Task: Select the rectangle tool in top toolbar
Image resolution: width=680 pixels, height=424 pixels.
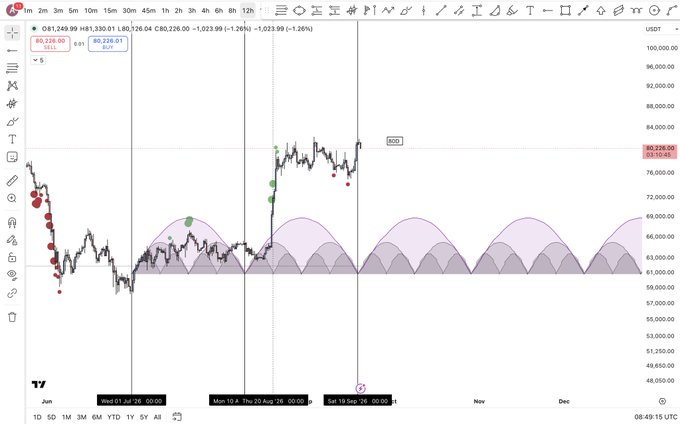Action: pyautogui.click(x=565, y=10)
